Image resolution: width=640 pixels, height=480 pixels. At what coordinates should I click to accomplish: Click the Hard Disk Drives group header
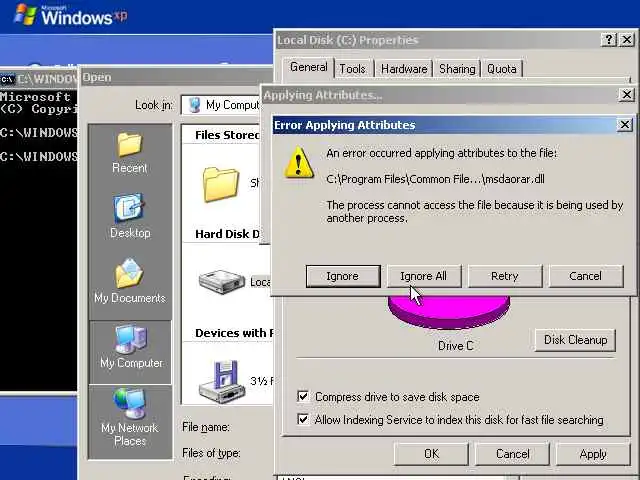coord(227,234)
